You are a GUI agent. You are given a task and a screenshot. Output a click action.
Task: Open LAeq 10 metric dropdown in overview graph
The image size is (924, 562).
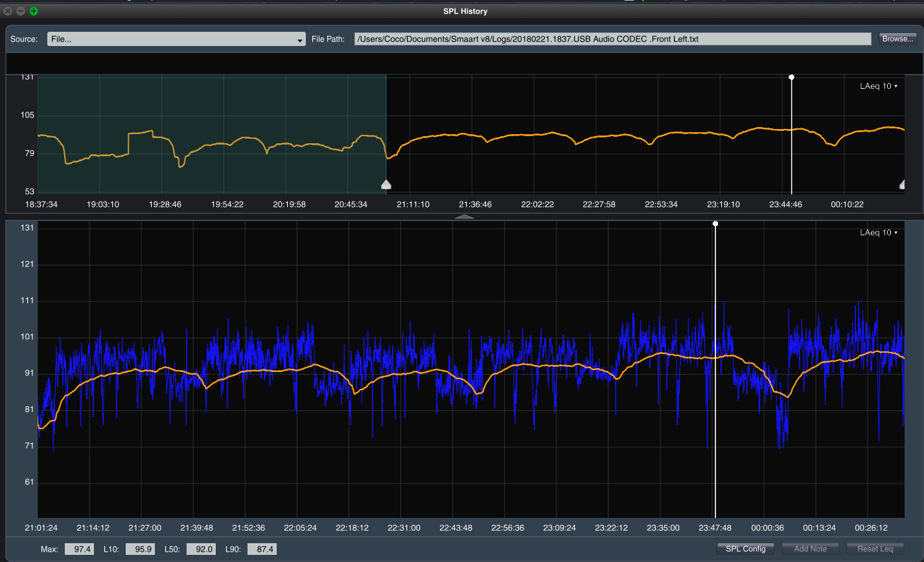(x=879, y=86)
